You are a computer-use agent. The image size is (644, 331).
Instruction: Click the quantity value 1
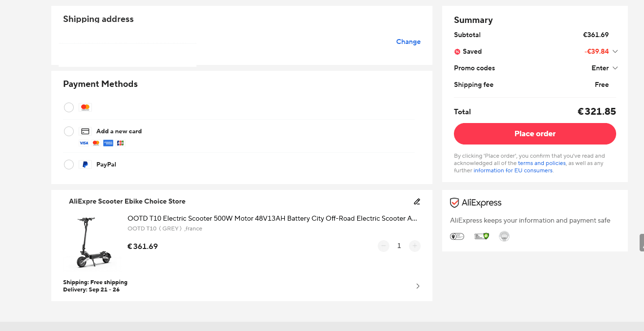click(x=399, y=246)
